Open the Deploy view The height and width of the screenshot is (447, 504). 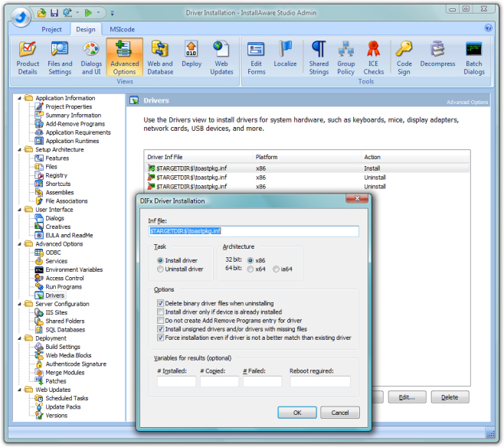(191, 54)
